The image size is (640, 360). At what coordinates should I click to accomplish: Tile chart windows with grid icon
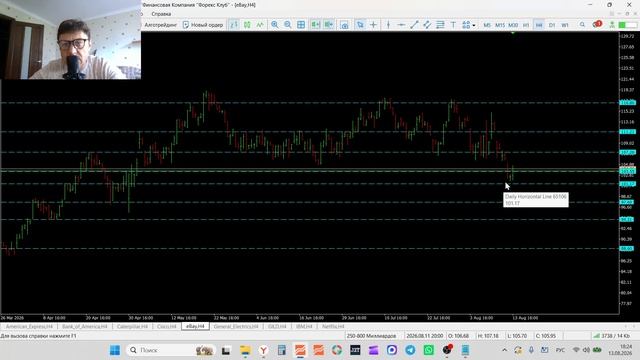301,25
